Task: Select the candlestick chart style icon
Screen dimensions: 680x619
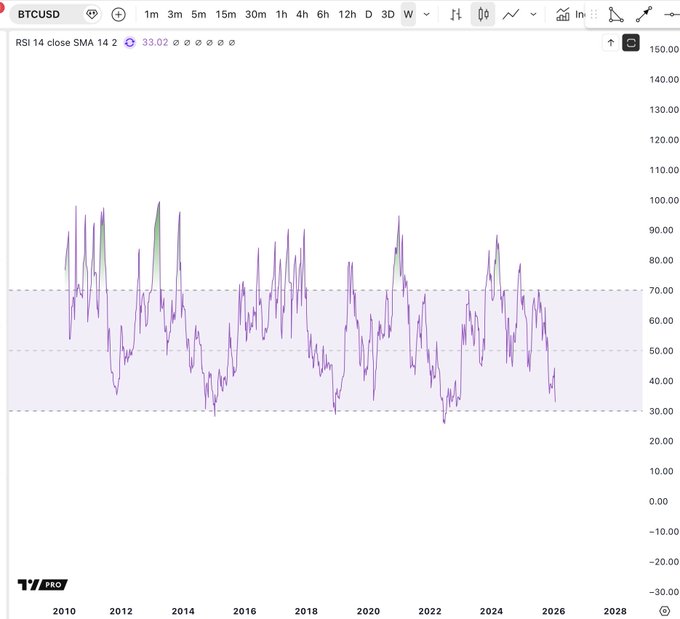Action: point(483,14)
